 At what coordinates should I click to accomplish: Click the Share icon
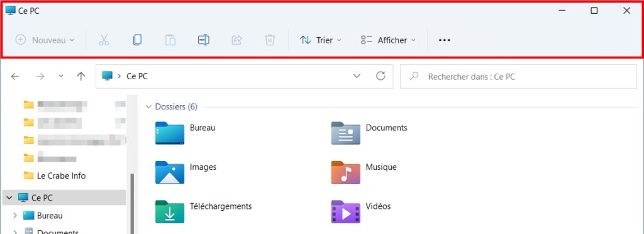(x=237, y=40)
